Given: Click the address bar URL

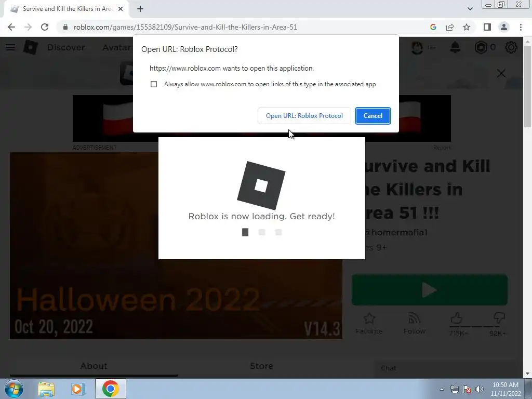Looking at the screenshot, I should coord(185,27).
